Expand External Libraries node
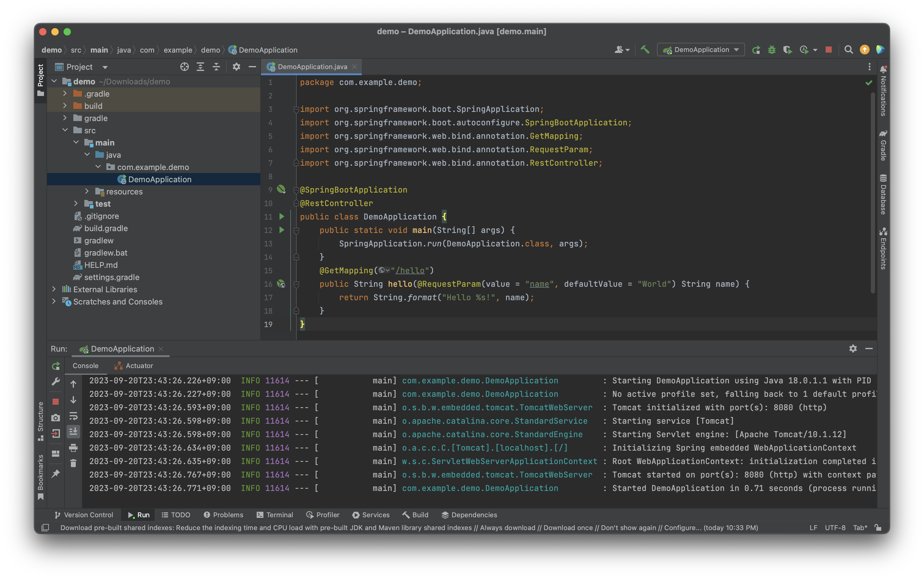The image size is (924, 579). [54, 289]
